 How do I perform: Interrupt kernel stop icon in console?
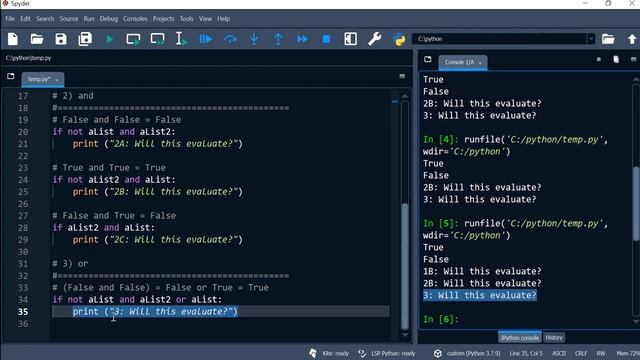(599, 60)
